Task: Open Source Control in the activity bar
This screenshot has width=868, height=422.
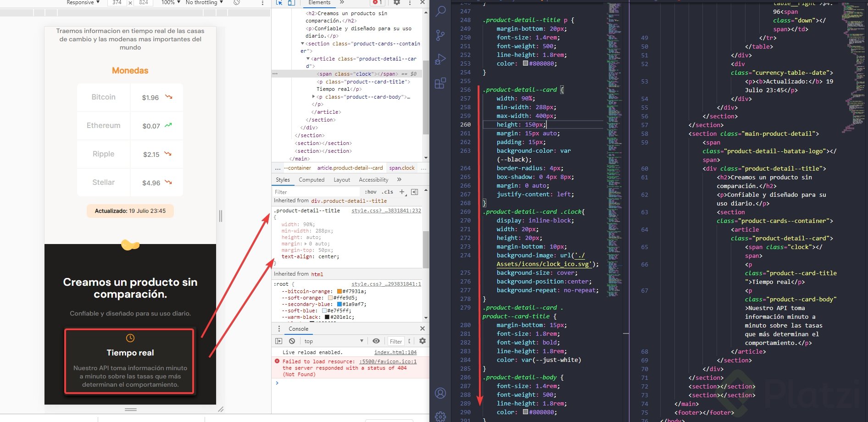Action: [440, 35]
